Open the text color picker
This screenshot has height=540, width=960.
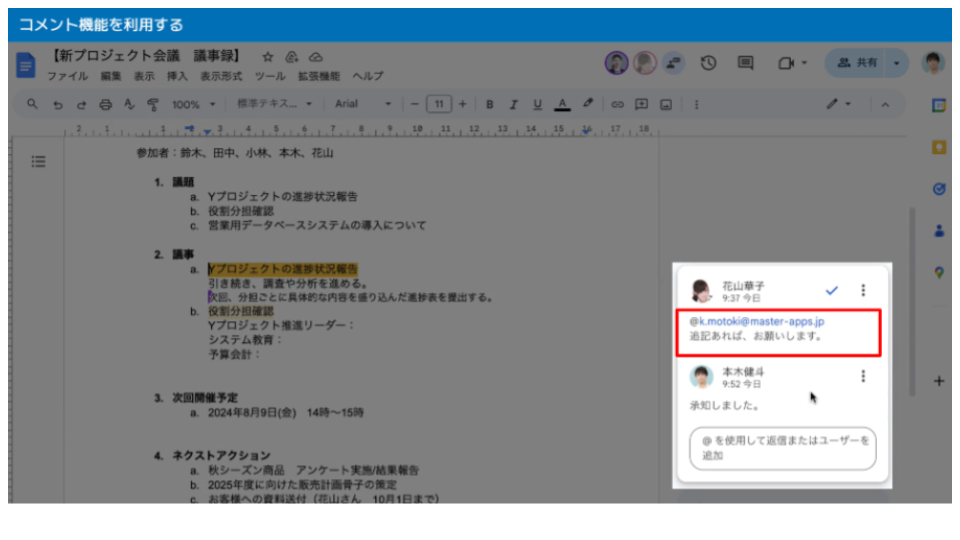pyautogui.click(x=562, y=105)
